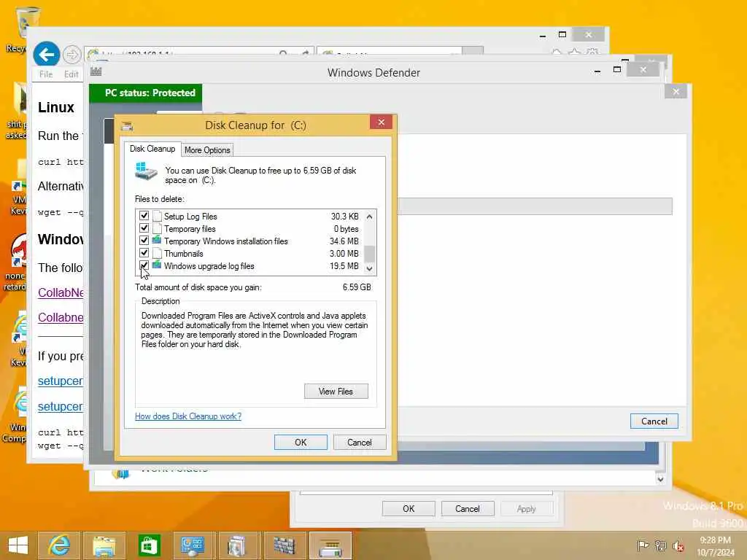The width and height of the screenshot is (747, 560).
Task: Open Internet Explorer from taskbar
Action: point(59,545)
